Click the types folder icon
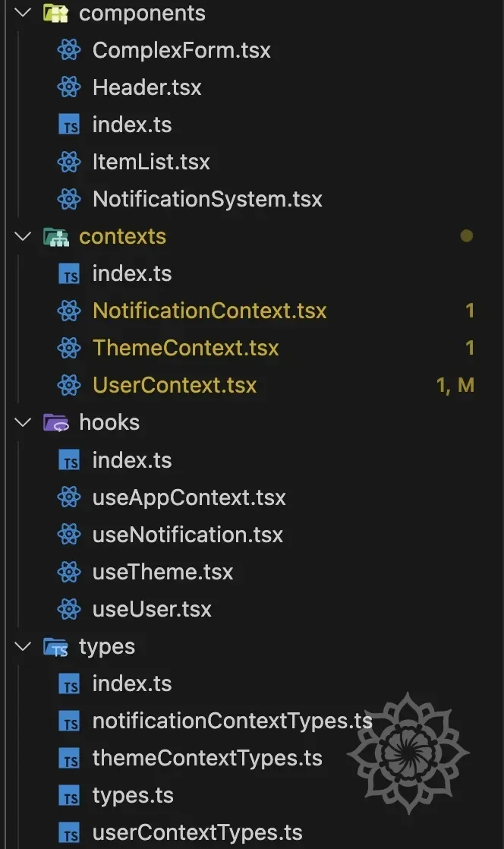This screenshot has height=849, width=504. (55, 647)
